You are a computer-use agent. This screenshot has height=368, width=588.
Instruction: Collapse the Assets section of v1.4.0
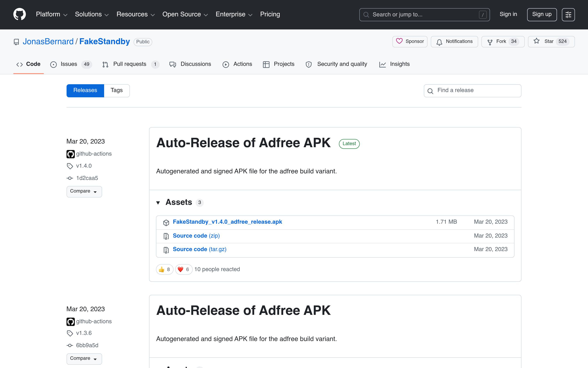[158, 202]
